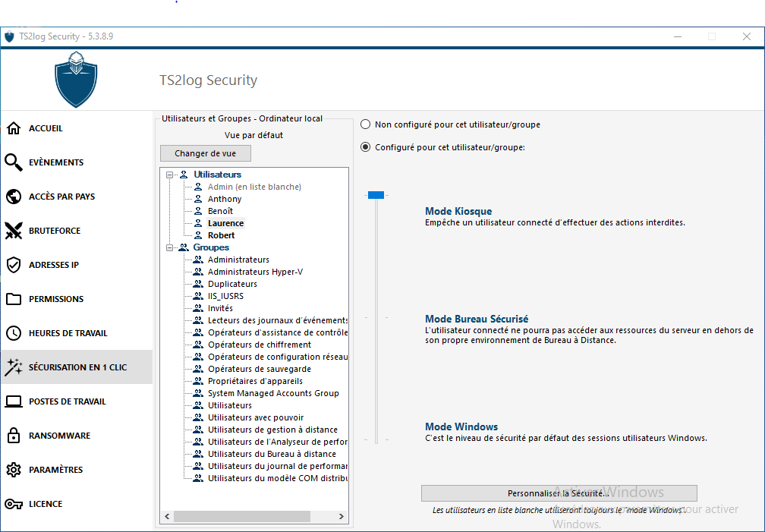Click the user icon beside Admin (en liste blanche)

click(x=198, y=187)
